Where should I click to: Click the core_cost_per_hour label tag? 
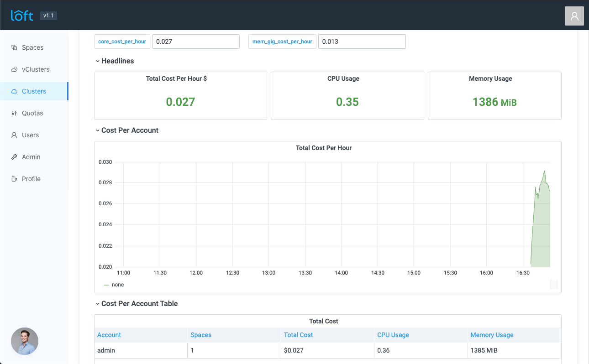[x=122, y=42]
